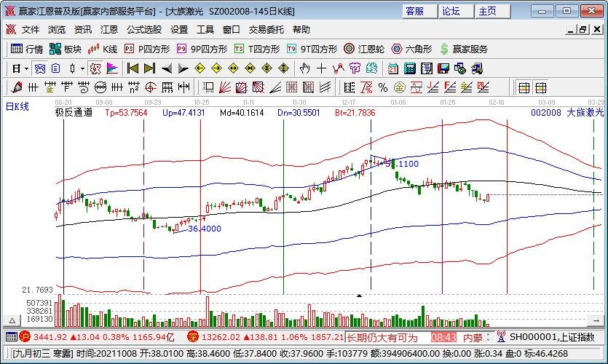Open the 江恩 menu
608x364 pixels.
coord(109,29)
